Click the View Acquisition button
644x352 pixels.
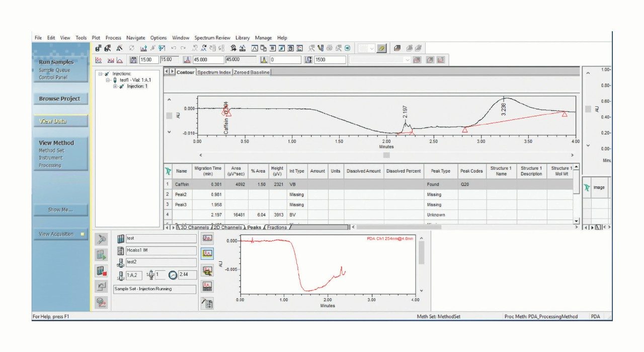tap(56, 234)
